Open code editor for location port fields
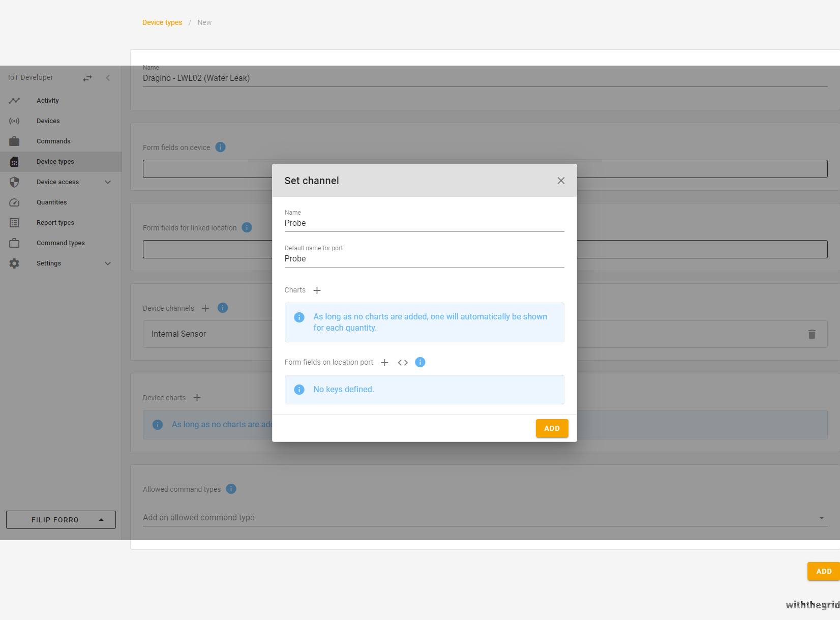This screenshot has width=840, height=620. pyautogui.click(x=403, y=363)
